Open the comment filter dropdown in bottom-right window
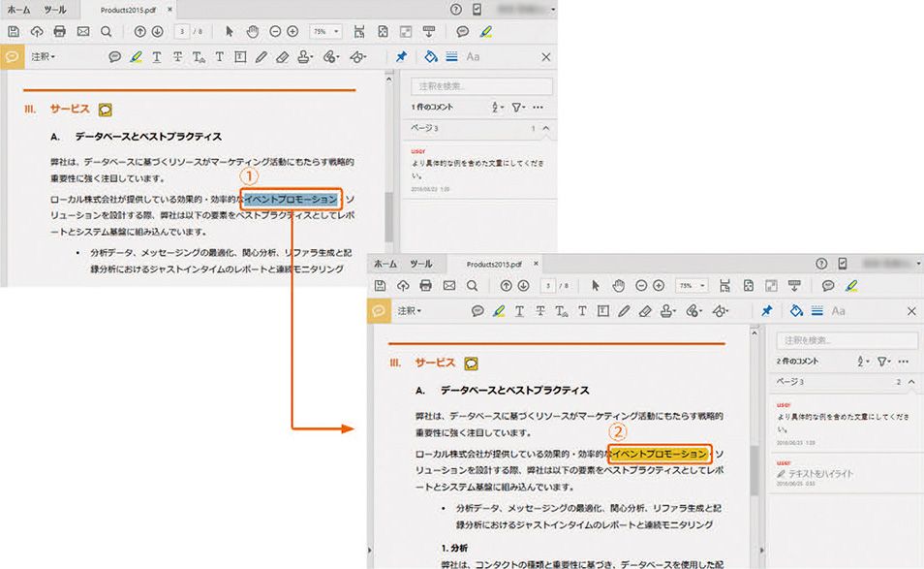The height and width of the screenshot is (569, 924). tap(882, 361)
